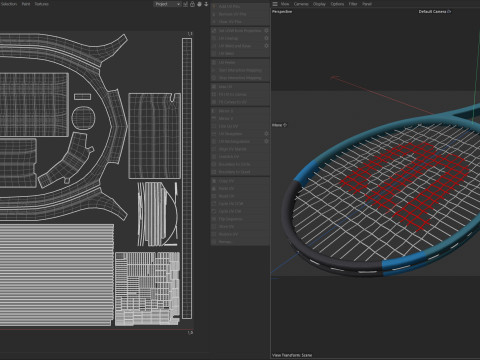Click the Add UV Pins command icon
The width and height of the screenshot is (480, 360).
pyautogui.click(x=214, y=6)
